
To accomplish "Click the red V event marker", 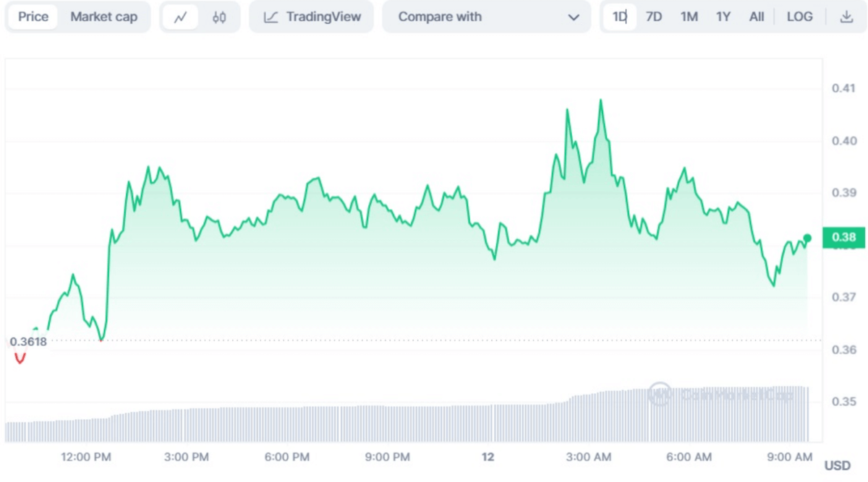I will pyautogui.click(x=20, y=358).
